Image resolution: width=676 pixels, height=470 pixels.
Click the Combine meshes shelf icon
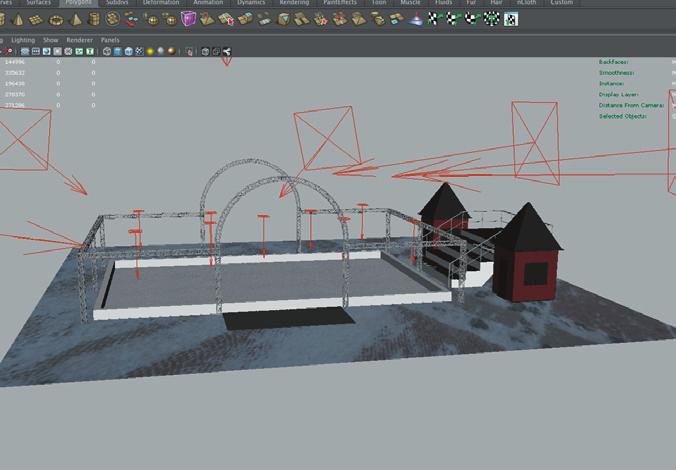point(131,19)
